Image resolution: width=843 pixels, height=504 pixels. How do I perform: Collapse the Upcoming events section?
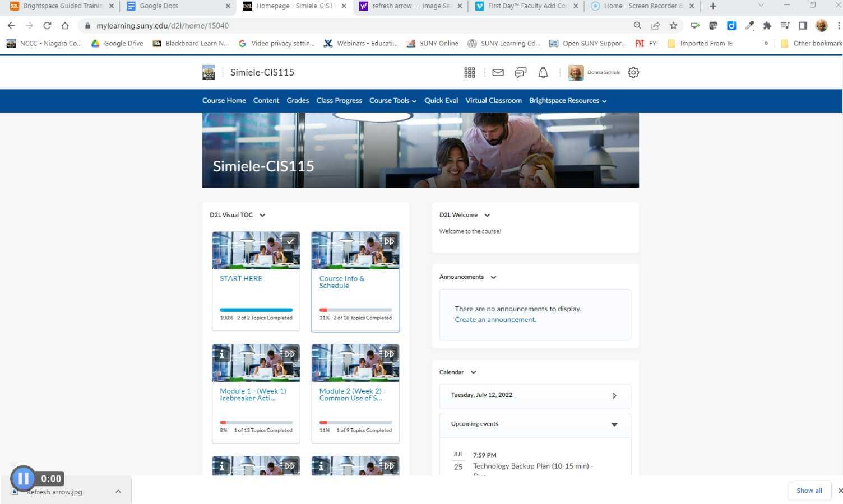614,424
